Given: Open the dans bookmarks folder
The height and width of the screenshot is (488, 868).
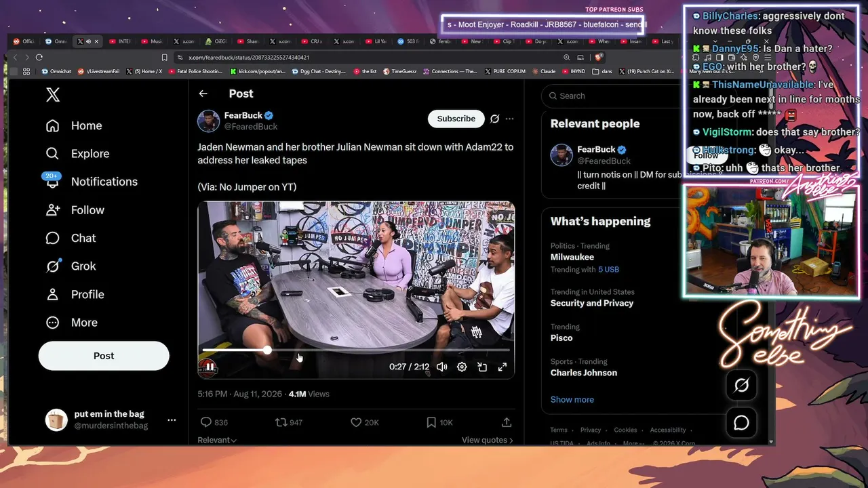Looking at the screenshot, I should (x=602, y=71).
